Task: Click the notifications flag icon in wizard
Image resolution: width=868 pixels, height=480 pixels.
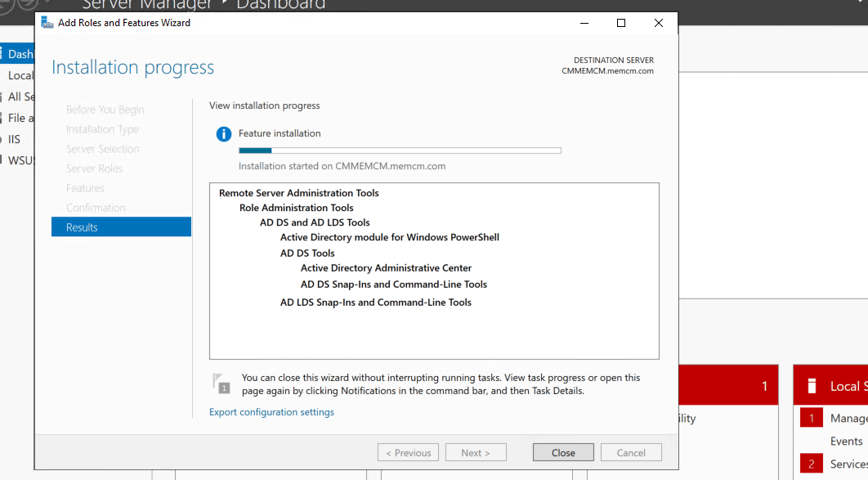Action: (221, 384)
